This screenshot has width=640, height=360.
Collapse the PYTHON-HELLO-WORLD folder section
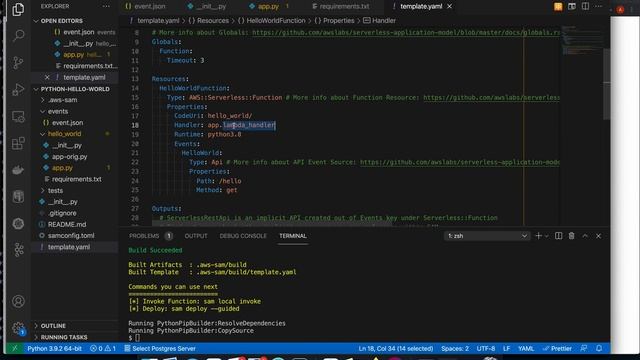point(75,89)
